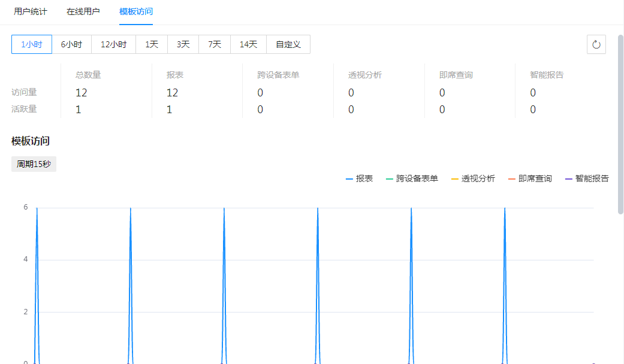Open the 自定义 custom range option
Image resolution: width=624 pixels, height=364 pixels.
tap(288, 44)
